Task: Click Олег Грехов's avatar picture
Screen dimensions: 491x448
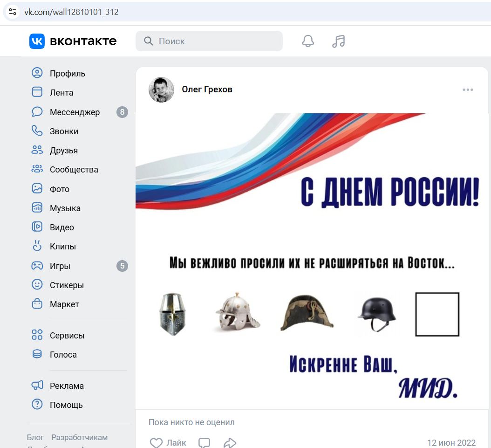Action: [161, 90]
